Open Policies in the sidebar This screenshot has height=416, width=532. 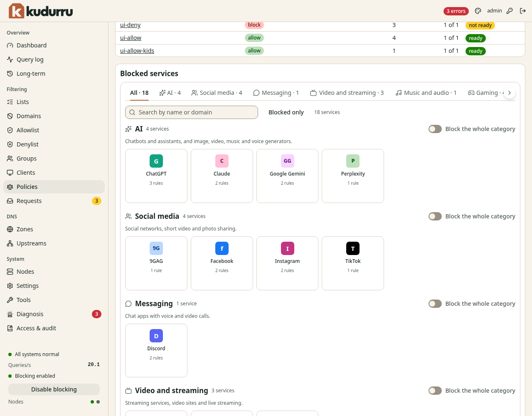[x=54, y=187]
